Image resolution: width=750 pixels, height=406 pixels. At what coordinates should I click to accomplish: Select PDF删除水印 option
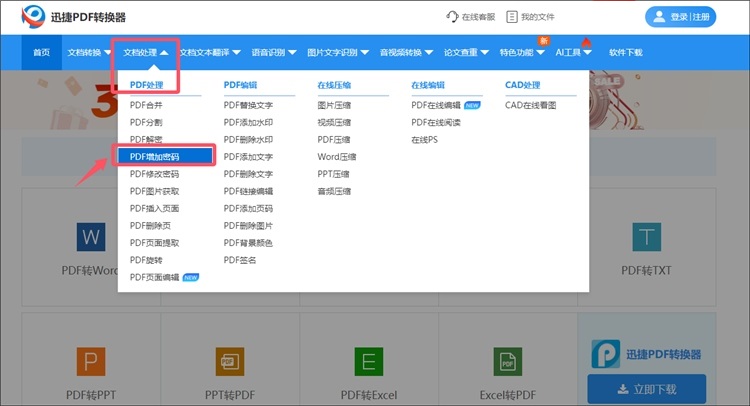(x=248, y=140)
